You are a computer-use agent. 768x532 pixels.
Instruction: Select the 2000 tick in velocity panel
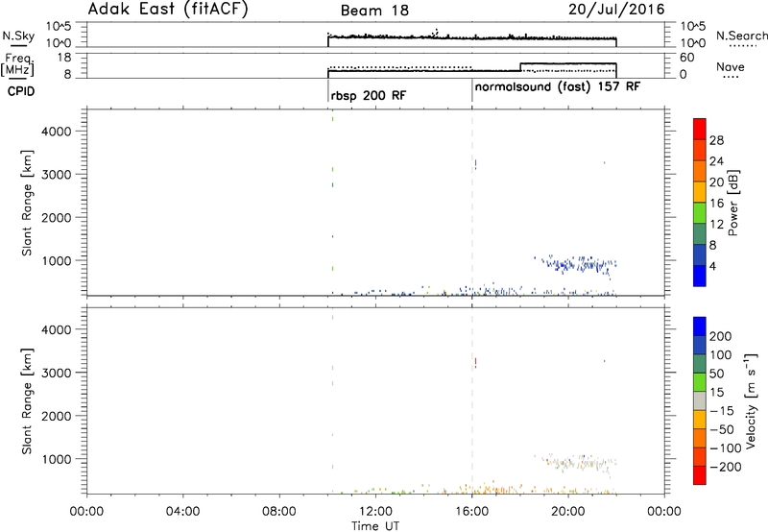(x=57, y=416)
